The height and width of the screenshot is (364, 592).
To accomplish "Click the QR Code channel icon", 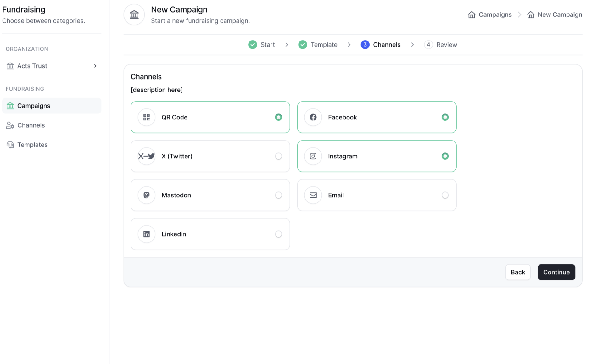I will coord(146,117).
